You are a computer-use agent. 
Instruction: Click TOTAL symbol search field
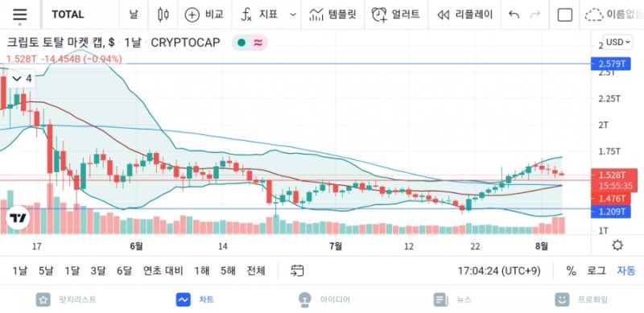[x=68, y=14]
